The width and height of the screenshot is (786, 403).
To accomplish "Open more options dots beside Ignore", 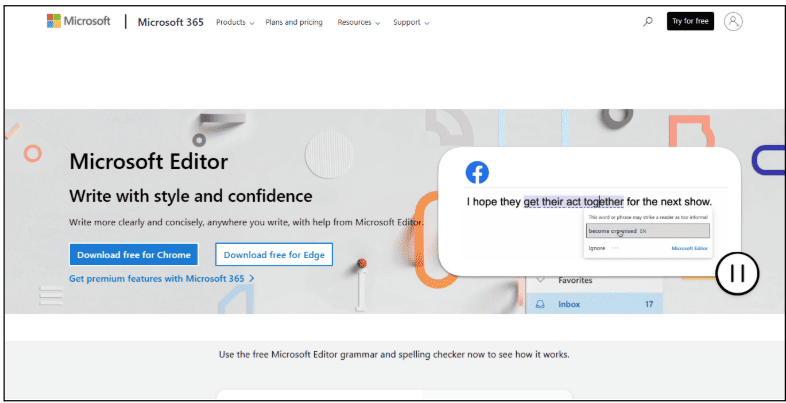I will pyautogui.click(x=615, y=248).
